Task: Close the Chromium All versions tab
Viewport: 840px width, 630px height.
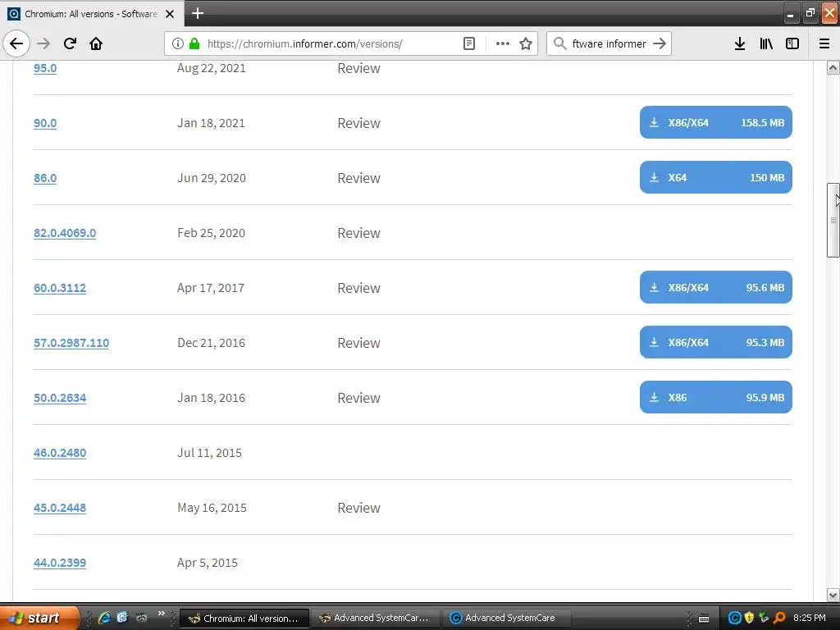Action: click(x=170, y=14)
